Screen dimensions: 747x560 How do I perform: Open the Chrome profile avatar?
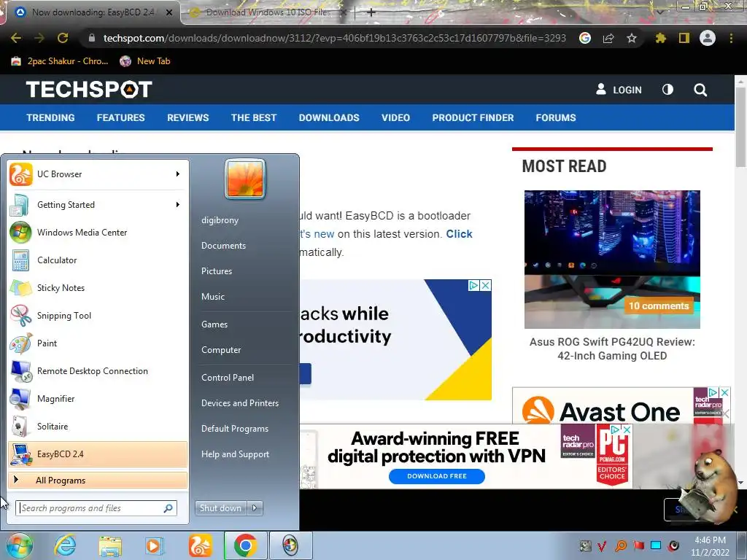(x=708, y=38)
